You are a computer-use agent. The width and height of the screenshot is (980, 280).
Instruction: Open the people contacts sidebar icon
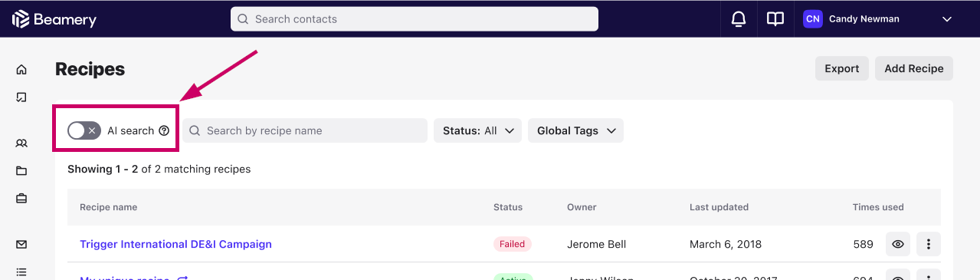coord(21,143)
